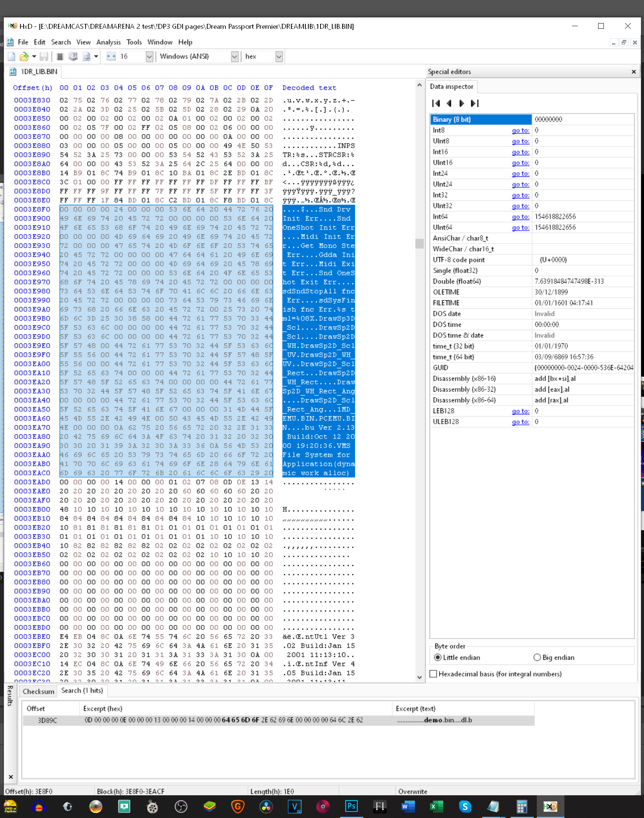The width and height of the screenshot is (644, 818).
Task: Click the Double (float64) row in inspector
Action: [532, 281]
